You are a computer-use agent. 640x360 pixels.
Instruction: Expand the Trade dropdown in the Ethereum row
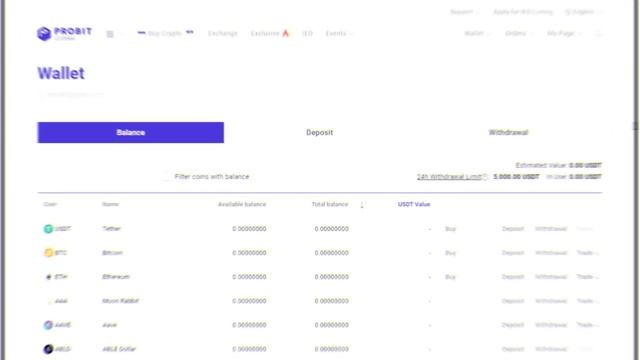(588, 277)
